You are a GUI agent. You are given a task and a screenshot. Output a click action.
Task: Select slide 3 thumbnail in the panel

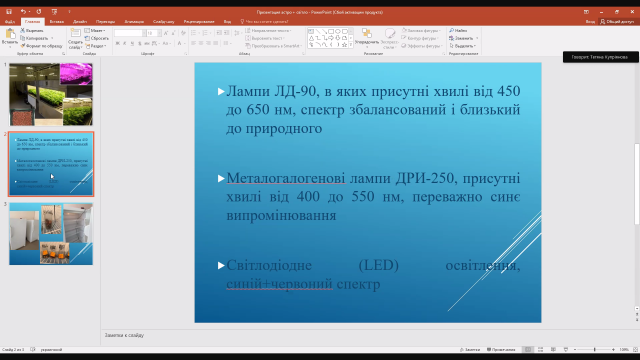pos(51,234)
